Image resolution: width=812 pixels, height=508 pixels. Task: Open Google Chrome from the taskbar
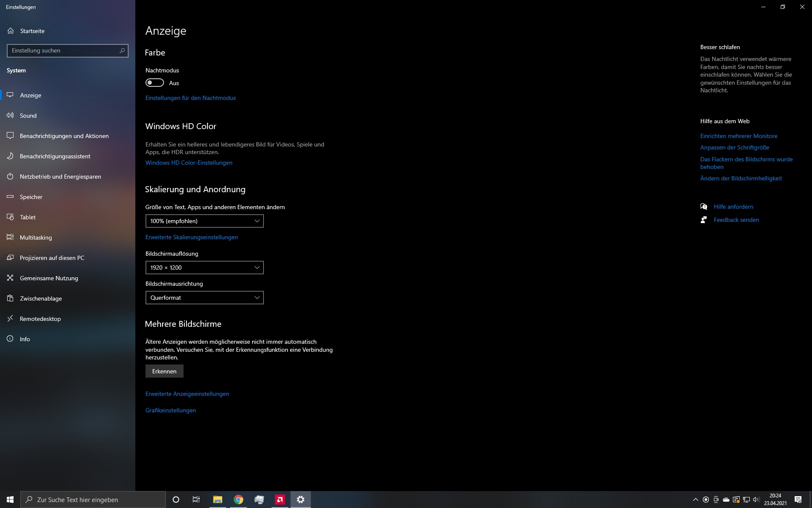point(238,500)
